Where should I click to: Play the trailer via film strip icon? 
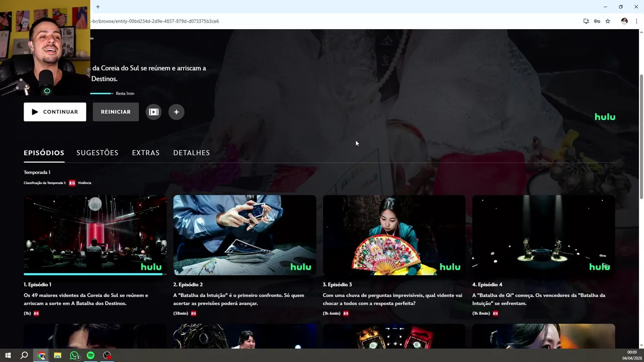[x=153, y=112]
